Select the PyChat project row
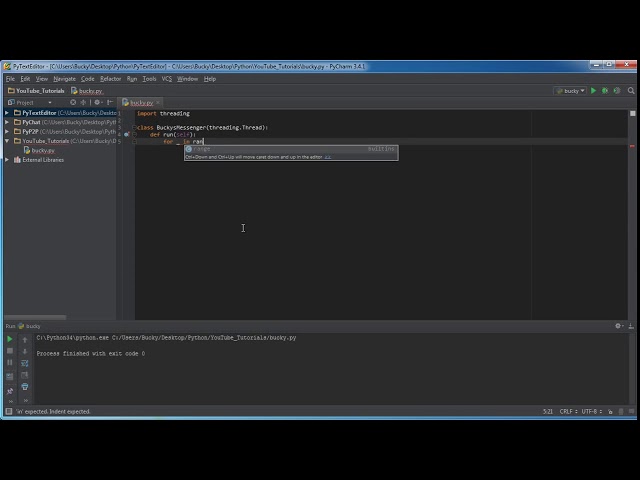 [x=60, y=122]
